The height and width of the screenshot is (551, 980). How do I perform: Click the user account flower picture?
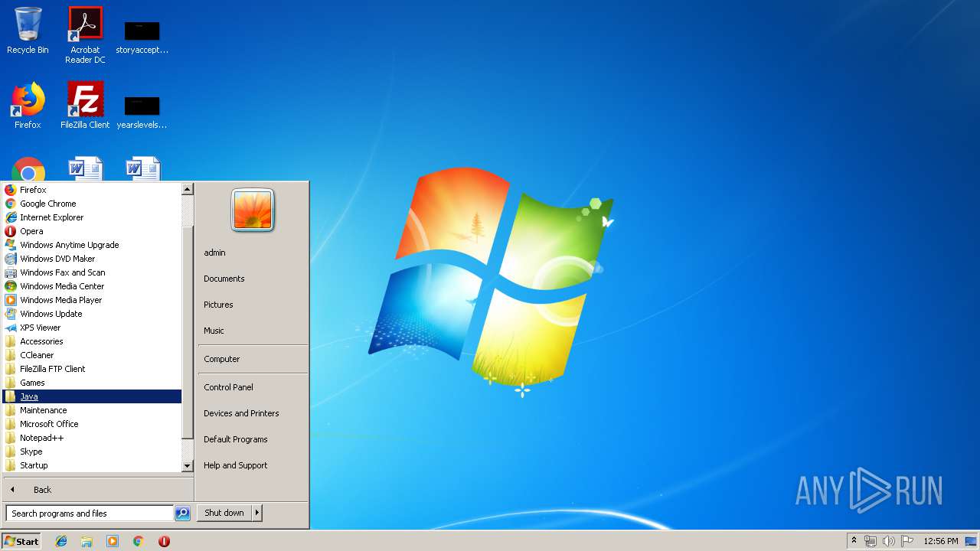pyautogui.click(x=253, y=210)
